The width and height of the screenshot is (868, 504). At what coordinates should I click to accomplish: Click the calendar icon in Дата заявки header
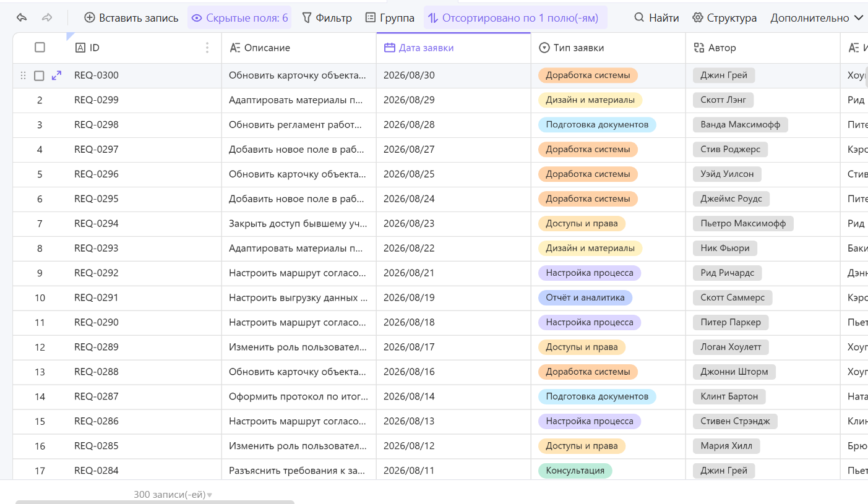coord(390,48)
